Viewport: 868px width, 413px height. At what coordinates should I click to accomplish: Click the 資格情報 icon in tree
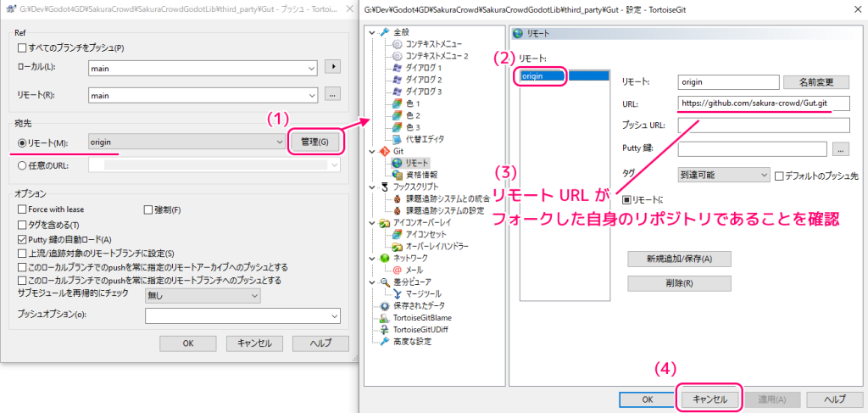tap(397, 175)
